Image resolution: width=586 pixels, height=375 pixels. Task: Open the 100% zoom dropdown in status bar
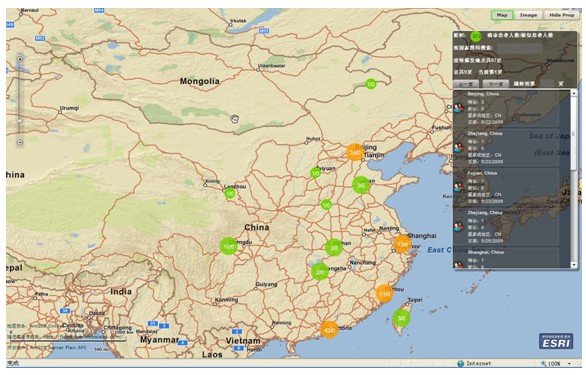pyautogui.click(x=557, y=363)
